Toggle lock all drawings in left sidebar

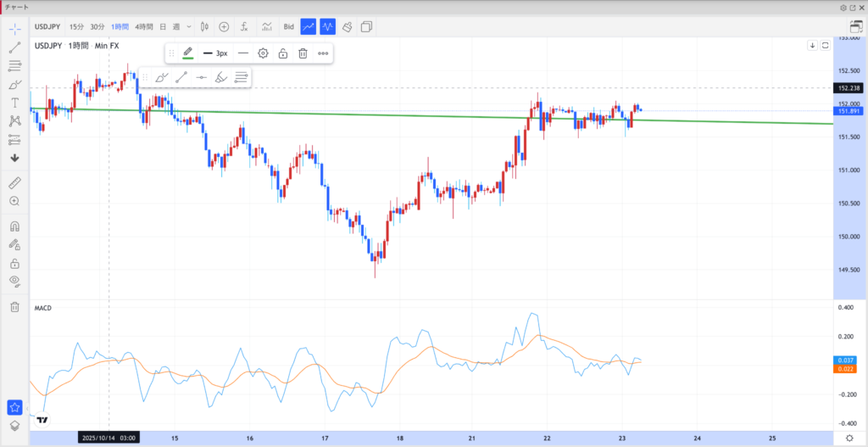point(14,263)
